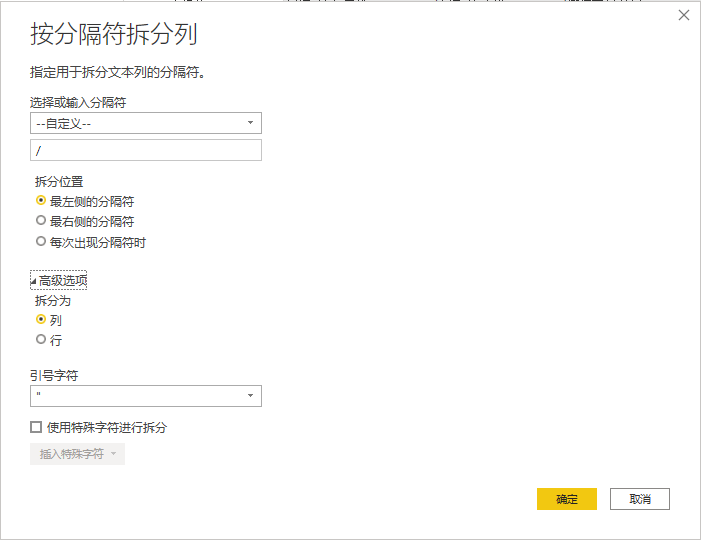Click the arrow icon on the delimiter dropdown

point(250,123)
